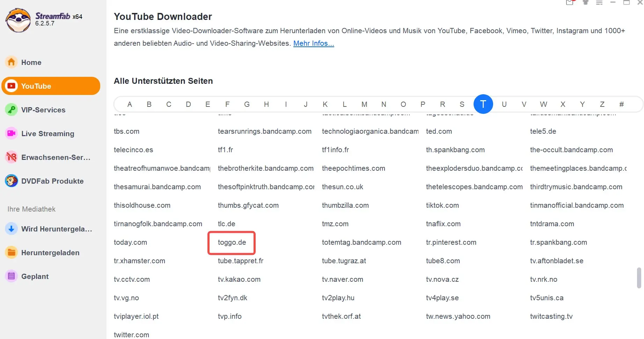Open the Geplant schedule icon

[x=12, y=276]
